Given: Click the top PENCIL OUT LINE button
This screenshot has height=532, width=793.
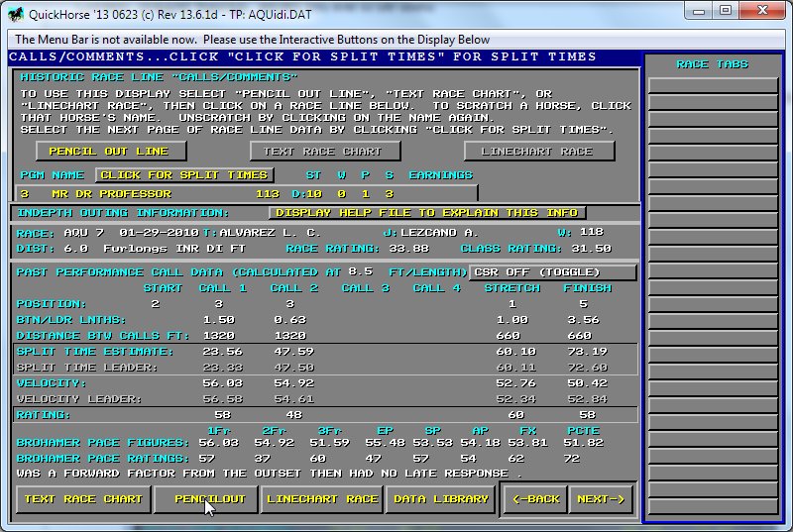Looking at the screenshot, I should pyautogui.click(x=109, y=151).
